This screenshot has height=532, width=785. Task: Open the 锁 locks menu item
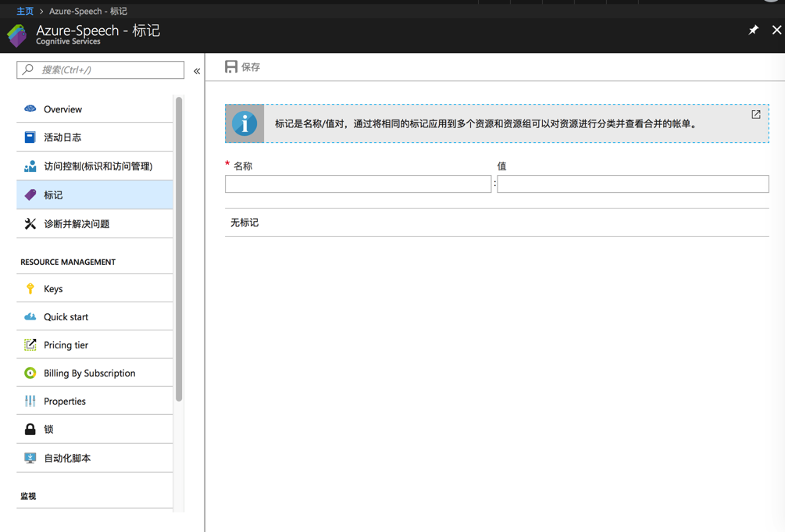pos(95,430)
